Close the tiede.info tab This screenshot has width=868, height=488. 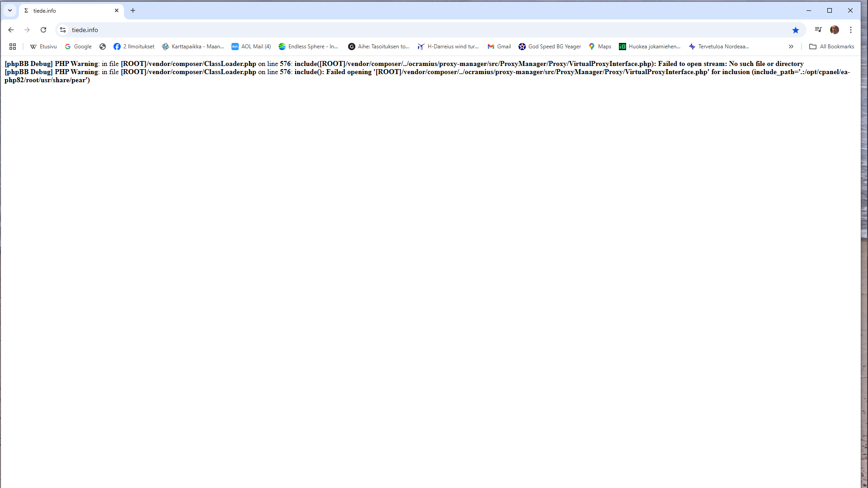(117, 10)
